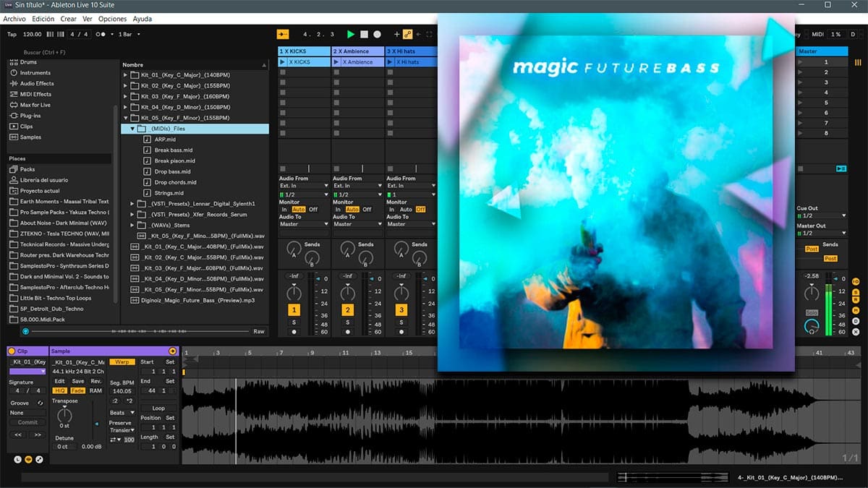The width and height of the screenshot is (868, 488).
Task: Enable the Automation Arm icon
Action: pyautogui.click(x=407, y=34)
